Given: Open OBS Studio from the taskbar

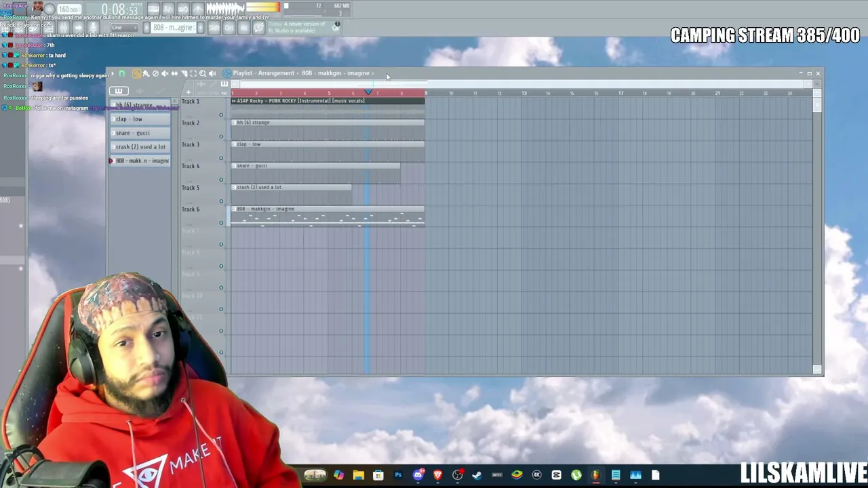Looking at the screenshot, I should point(458,475).
